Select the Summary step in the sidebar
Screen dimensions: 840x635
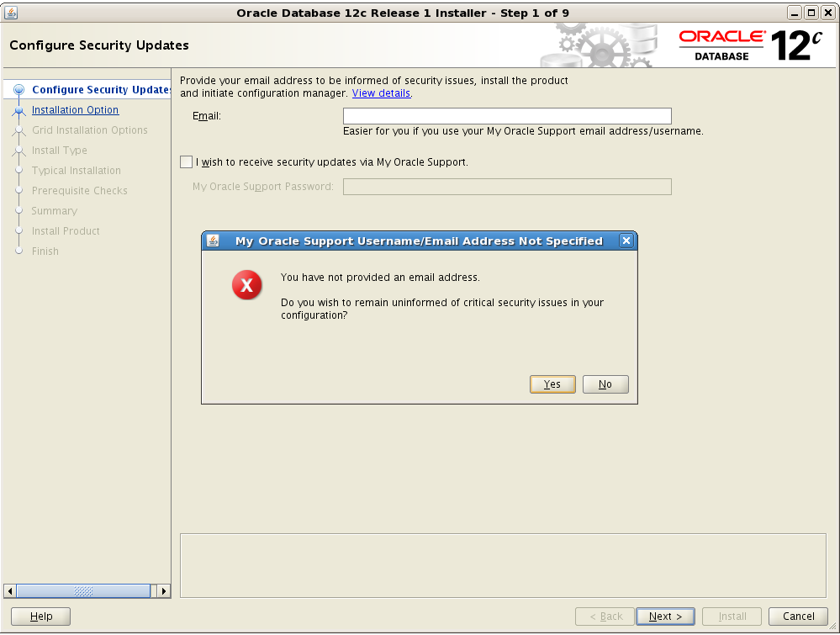point(18,210)
